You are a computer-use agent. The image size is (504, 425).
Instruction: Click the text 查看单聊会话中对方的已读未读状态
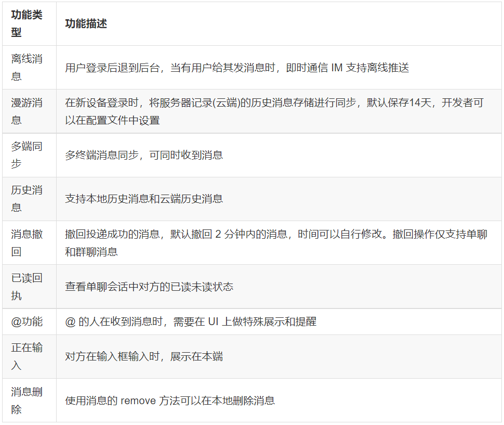[149, 287]
